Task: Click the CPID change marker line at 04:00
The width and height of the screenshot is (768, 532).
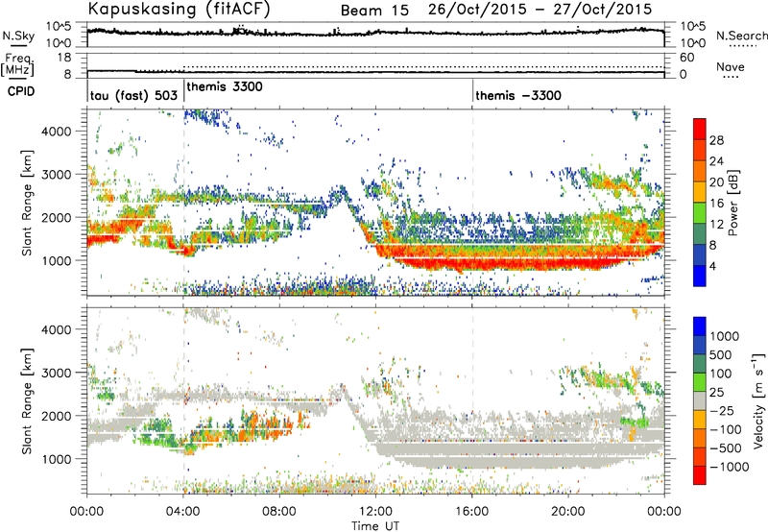Action: [183, 90]
